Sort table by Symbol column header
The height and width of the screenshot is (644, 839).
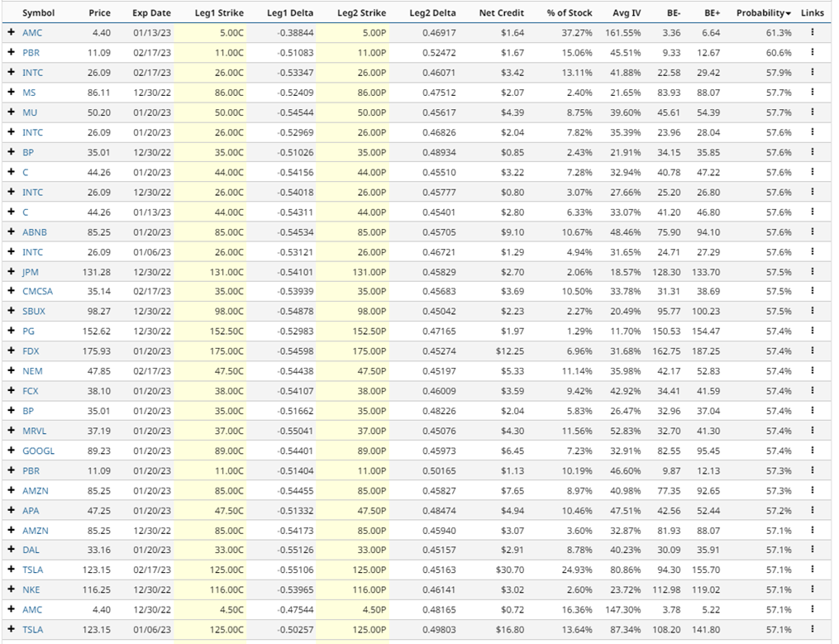39,13
